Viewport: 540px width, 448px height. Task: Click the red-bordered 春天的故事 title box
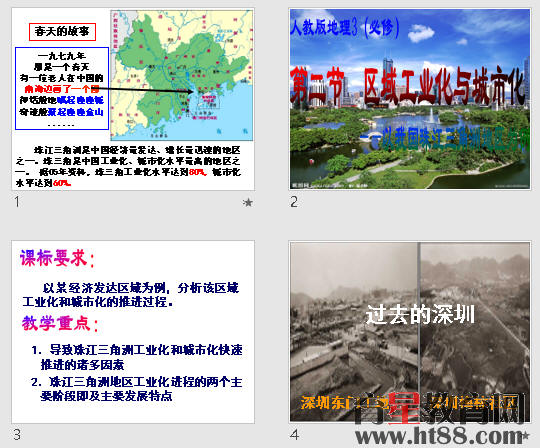pyautogui.click(x=62, y=32)
